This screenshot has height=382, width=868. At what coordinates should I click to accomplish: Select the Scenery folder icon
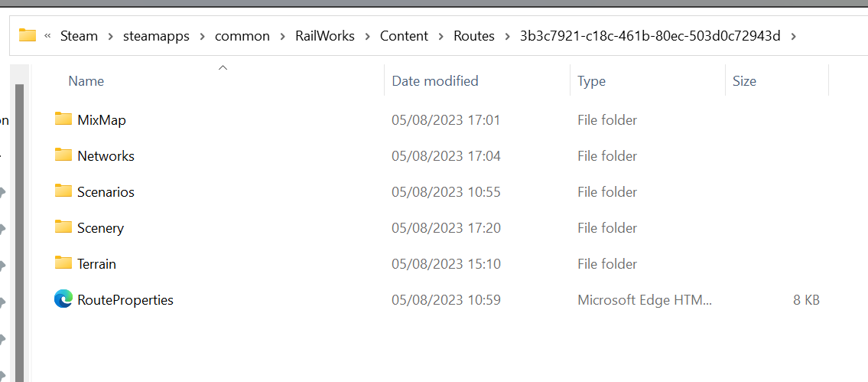pos(63,227)
